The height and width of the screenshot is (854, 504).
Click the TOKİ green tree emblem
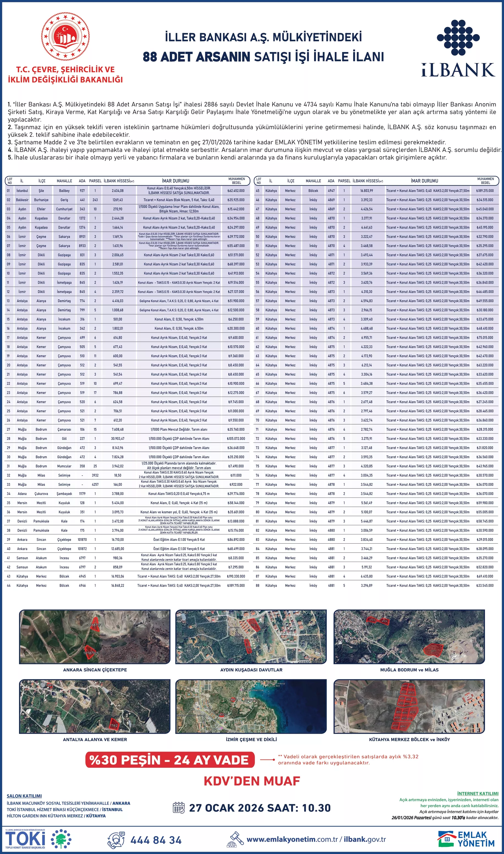click(x=61, y=839)
